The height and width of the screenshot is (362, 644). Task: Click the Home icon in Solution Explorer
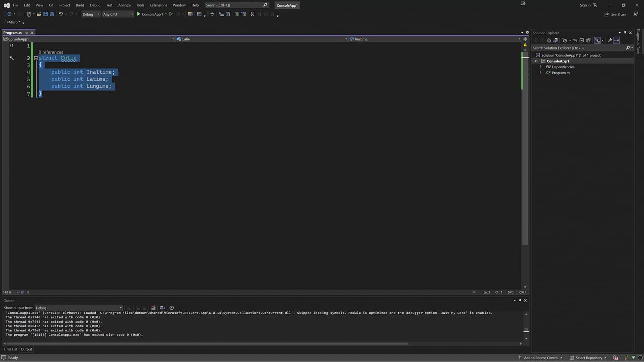click(549, 40)
